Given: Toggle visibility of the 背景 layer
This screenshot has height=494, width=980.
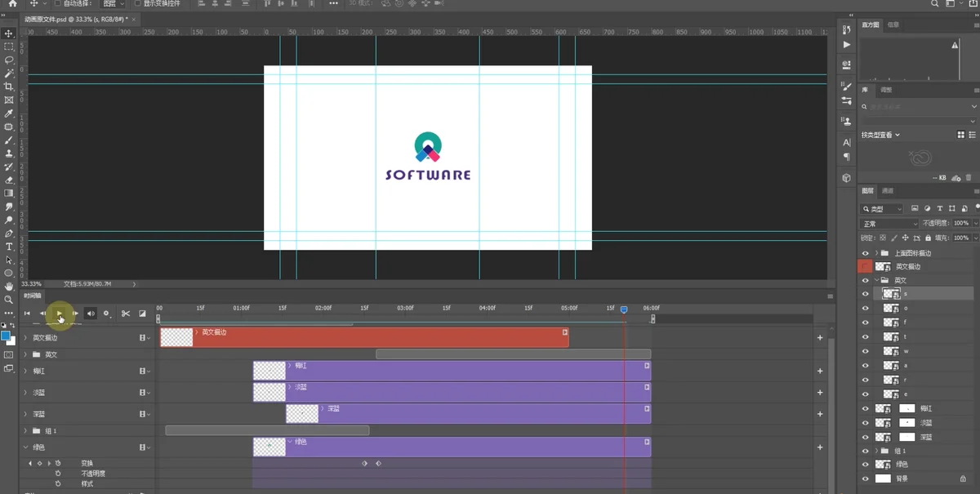Looking at the screenshot, I should pos(866,478).
